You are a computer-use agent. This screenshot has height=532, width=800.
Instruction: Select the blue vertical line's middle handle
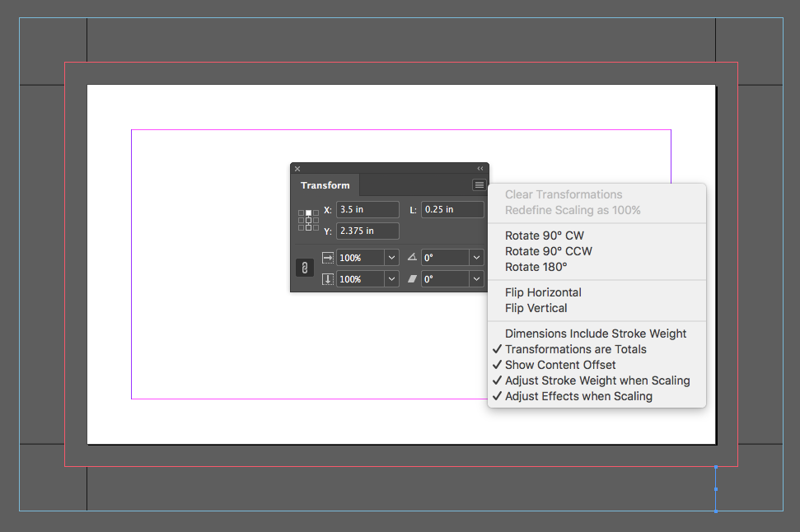(x=716, y=489)
